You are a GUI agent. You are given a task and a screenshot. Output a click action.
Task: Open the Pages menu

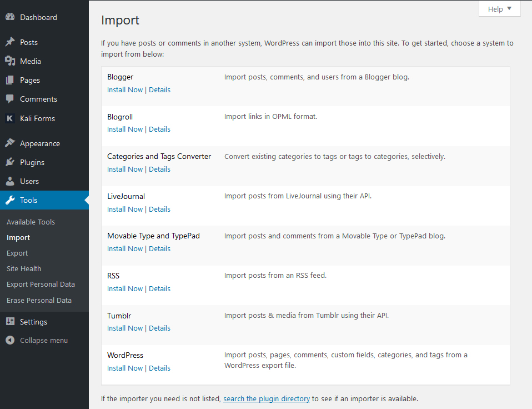[x=30, y=81]
